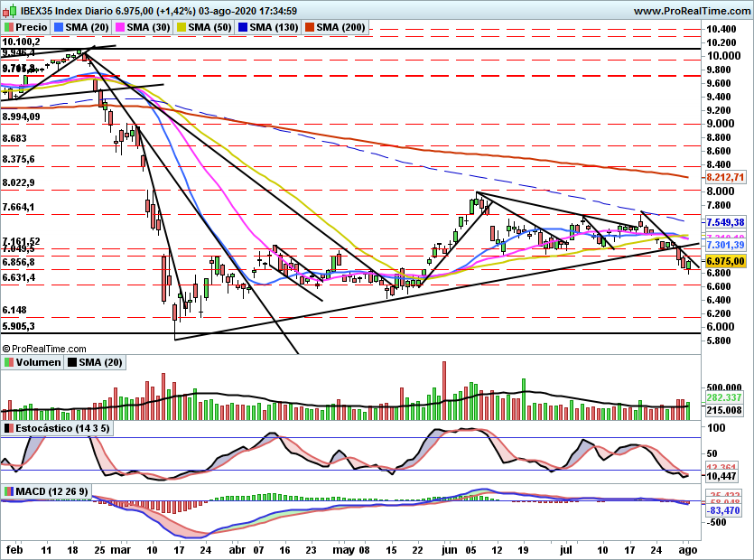The height and width of the screenshot is (560, 754).
Task: Click the candlestick chart icon in title bar
Action: click(x=12, y=11)
